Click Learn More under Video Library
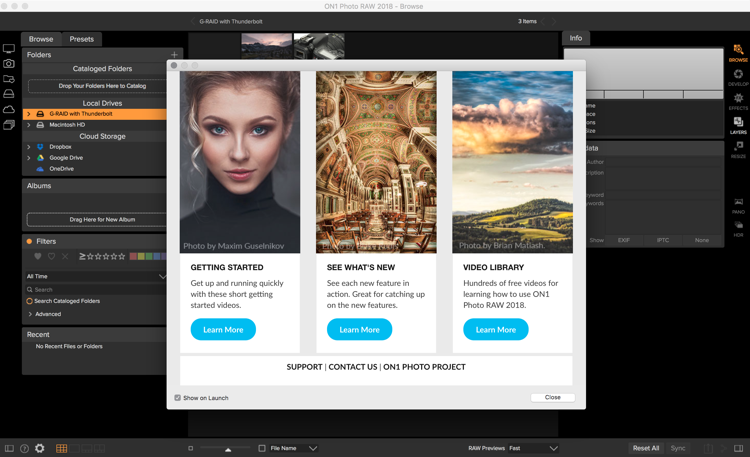 pos(496,330)
